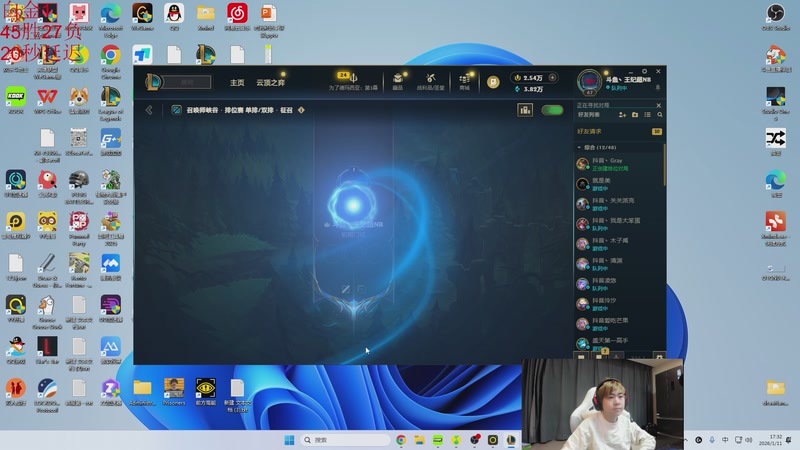
Task: Open the ranked leaderboard podium icon
Action: 525,110
